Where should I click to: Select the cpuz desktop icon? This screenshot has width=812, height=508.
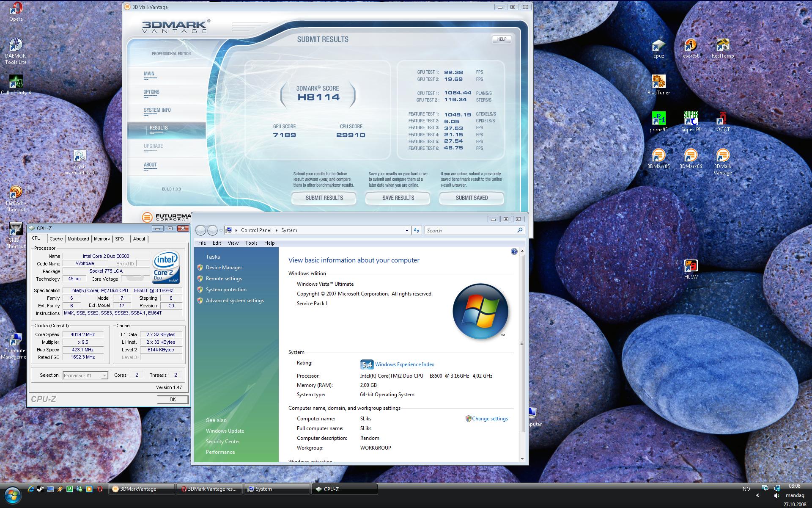click(658, 48)
